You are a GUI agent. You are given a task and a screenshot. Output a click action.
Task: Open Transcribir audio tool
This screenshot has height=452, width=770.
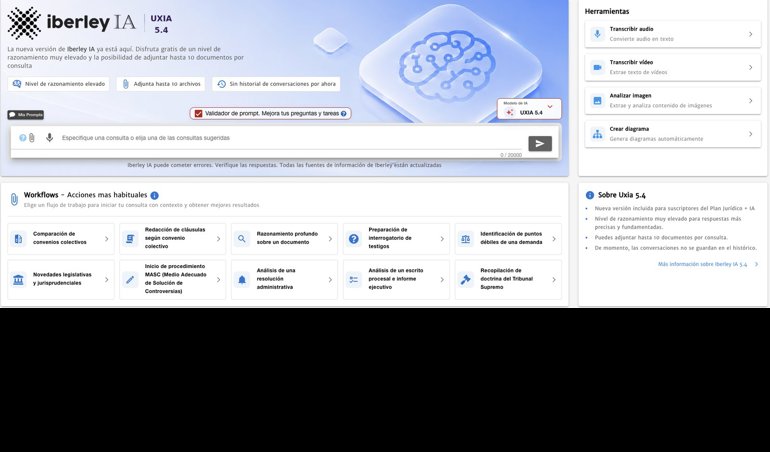[673, 34]
